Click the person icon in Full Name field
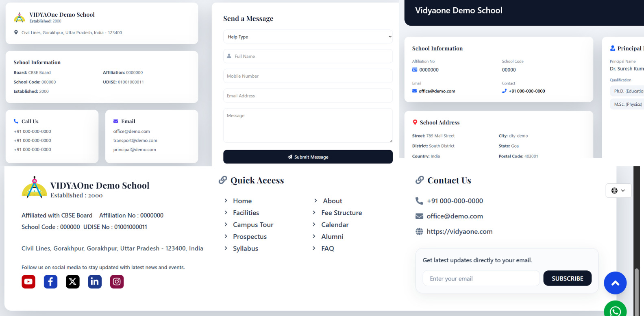 [x=229, y=56]
